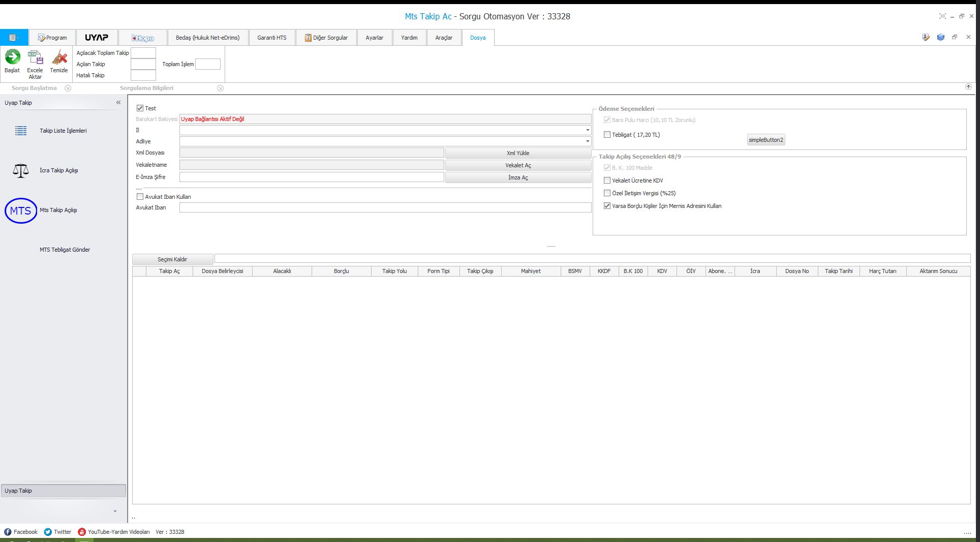Click the simpleButton2 button
This screenshot has height=542, width=980.
click(766, 140)
